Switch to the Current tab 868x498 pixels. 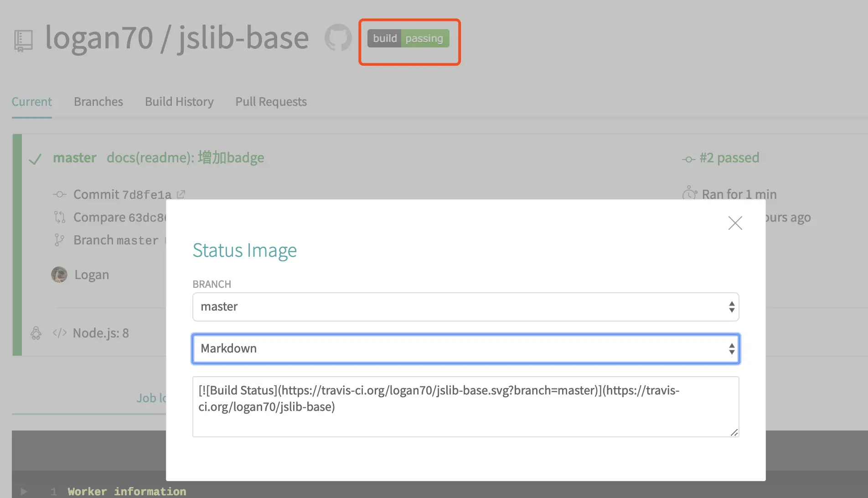[32, 102]
